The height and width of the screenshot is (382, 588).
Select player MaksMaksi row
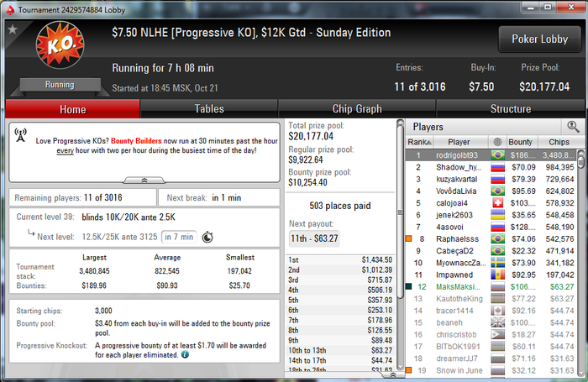point(491,287)
